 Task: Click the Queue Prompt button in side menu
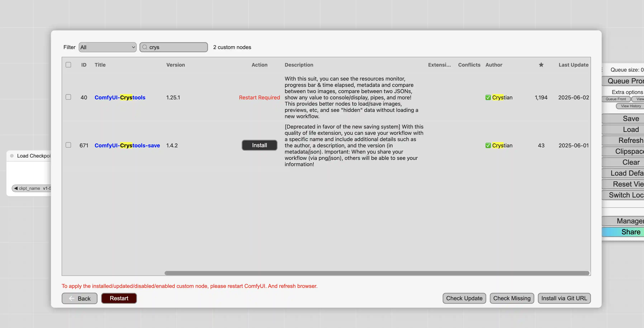623,81
